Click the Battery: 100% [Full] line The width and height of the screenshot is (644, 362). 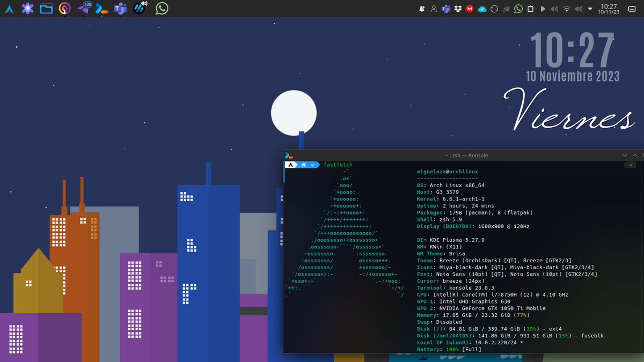tap(449, 350)
